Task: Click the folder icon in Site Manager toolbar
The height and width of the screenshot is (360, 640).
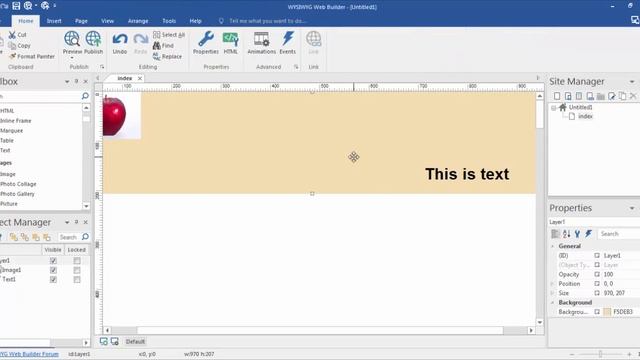Action: [600, 96]
